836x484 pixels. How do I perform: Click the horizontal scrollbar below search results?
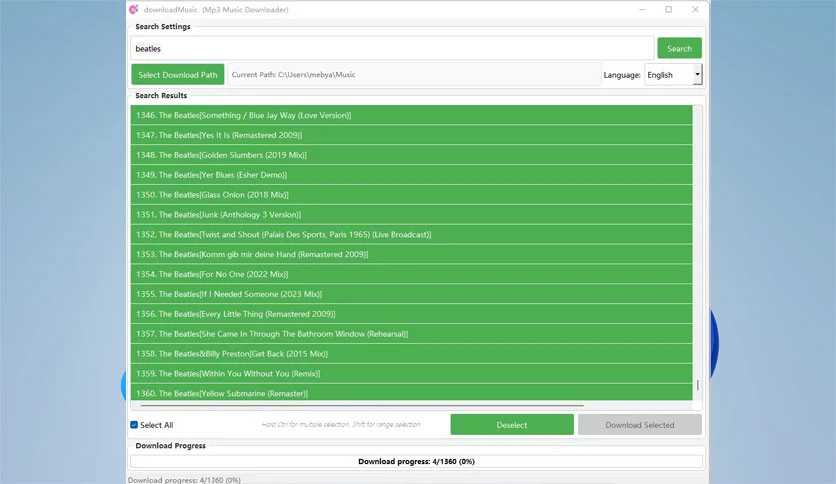point(362,406)
